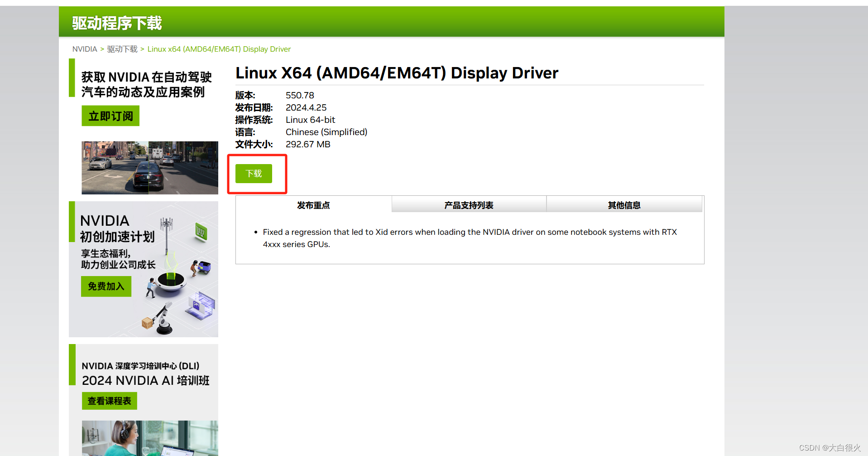Image resolution: width=868 pixels, height=456 pixels.
Task: Click the 享生态福利 助力创业公司成长 subtitle
Action: click(x=118, y=259)
